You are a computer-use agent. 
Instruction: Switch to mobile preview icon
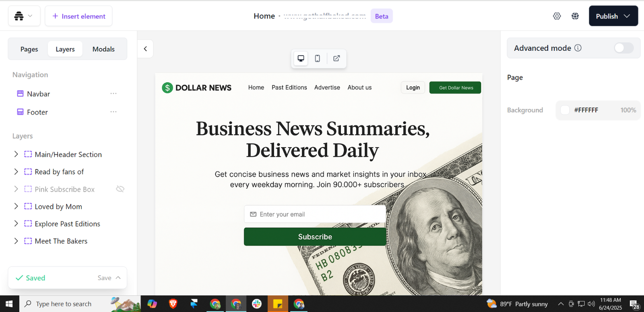point(318,58)
